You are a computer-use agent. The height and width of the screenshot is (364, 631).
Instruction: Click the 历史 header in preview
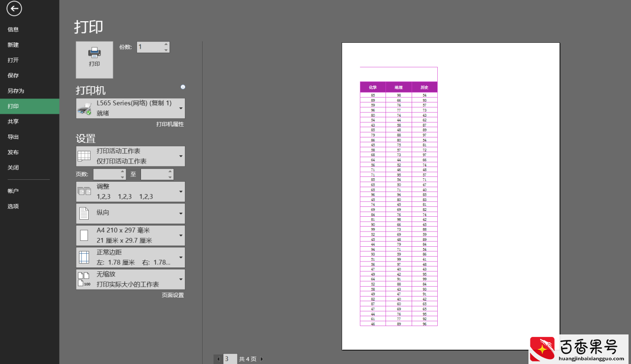pos(424,87)
